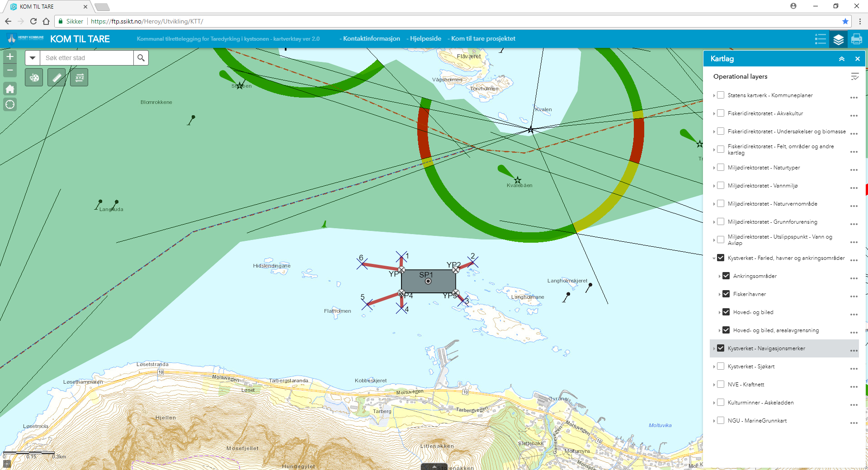Click the Søk etter stad search field
Screen dimensions: 868x470
pos(87,58)
